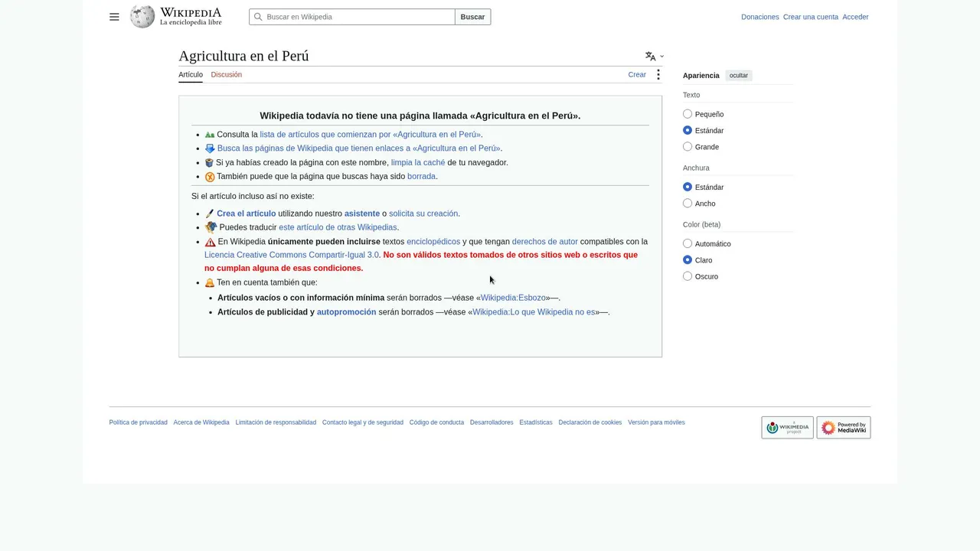Click the bell icon beside 'Ten en cuenta'

[x=210, y=283]
